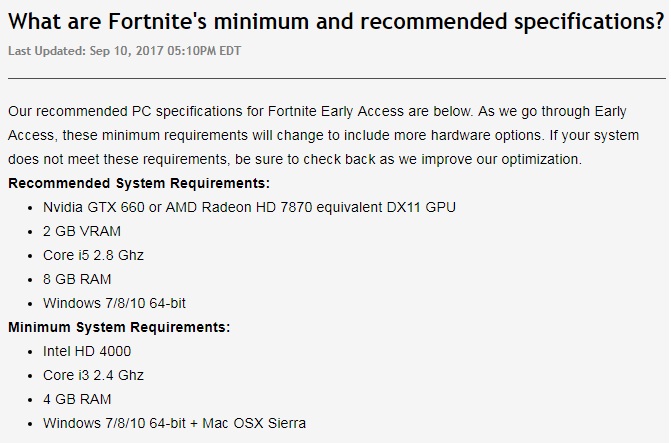671x443 pixels.
Task: Select the "Minimum System Requirements:" heading
Action: [119, 327]
